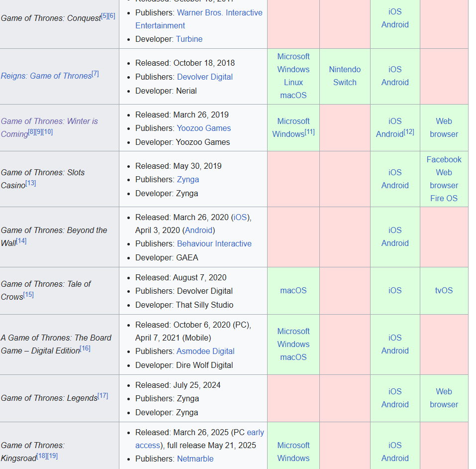Screen dimensions: 476x469
Task: Click the text 'Released: March 26, 2019'
Action: click(x=182, y=115)
